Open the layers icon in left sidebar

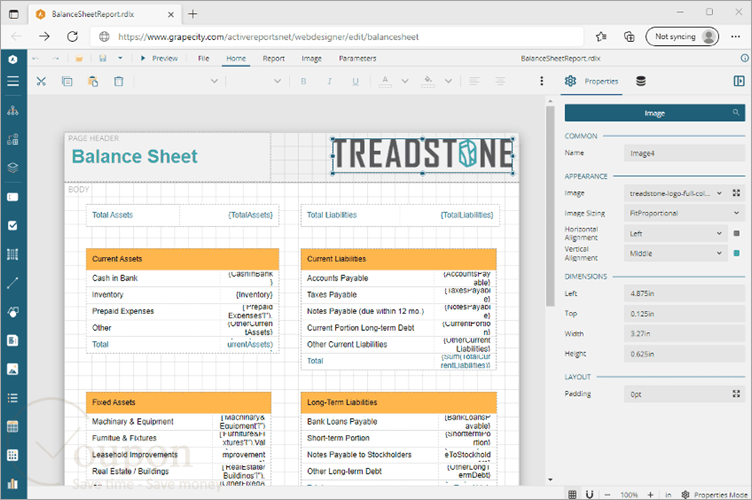[13, 168]
